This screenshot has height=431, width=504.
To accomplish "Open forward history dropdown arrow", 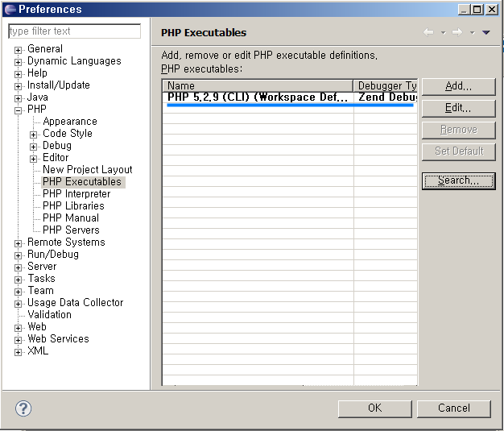I will pyautogui.click(x=472, y=32).
